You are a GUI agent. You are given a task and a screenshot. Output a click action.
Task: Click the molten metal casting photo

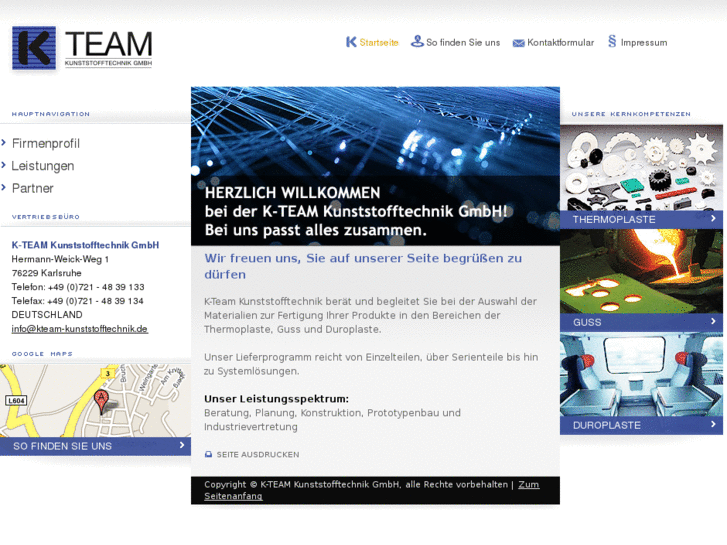pyautogui.click(x=641, y=271)
